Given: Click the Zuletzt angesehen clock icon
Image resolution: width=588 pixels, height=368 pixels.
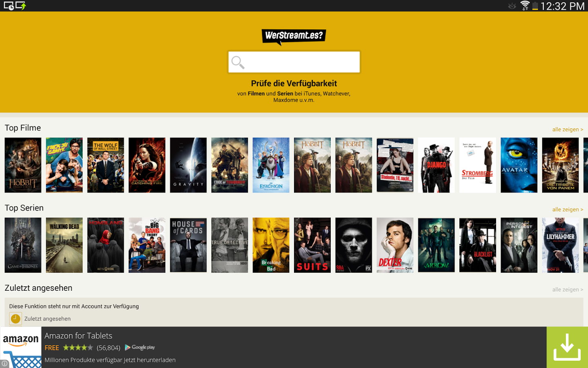Looking at the screenshot, I should pyautogui.click(x=16, y=319).
